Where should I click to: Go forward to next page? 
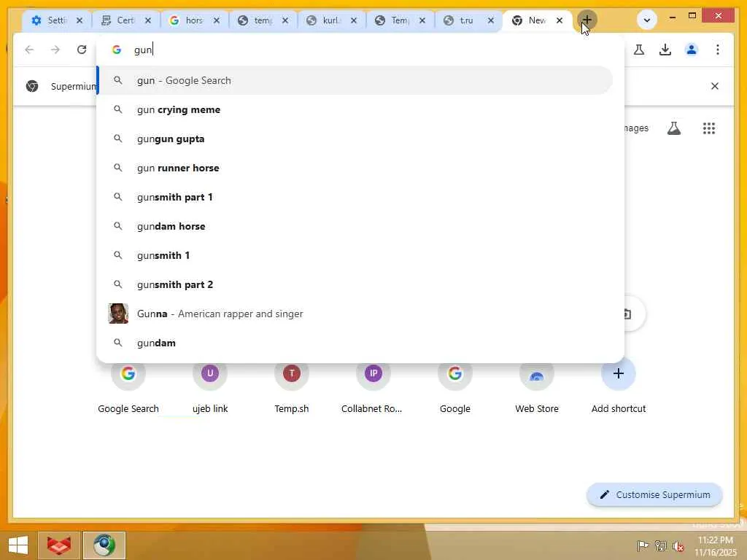coord(55,50)
